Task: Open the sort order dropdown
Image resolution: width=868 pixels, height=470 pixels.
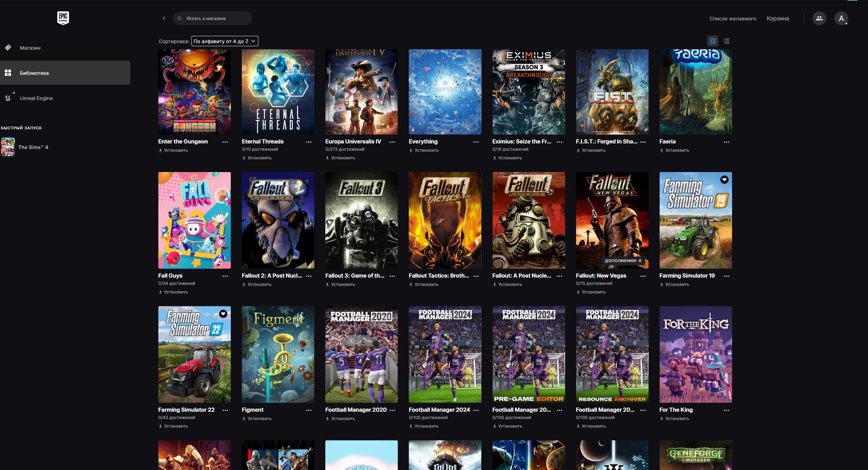Action: [225, 41]
